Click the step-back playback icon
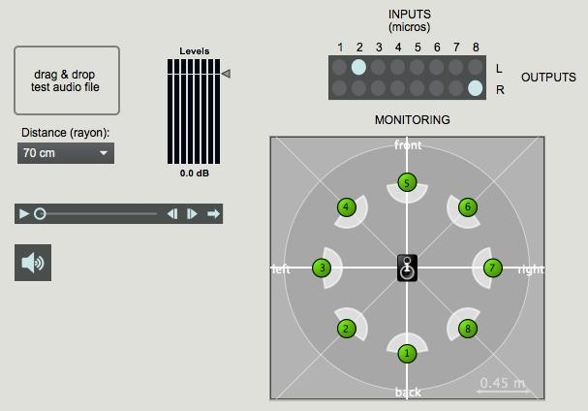 coord(172,214)
